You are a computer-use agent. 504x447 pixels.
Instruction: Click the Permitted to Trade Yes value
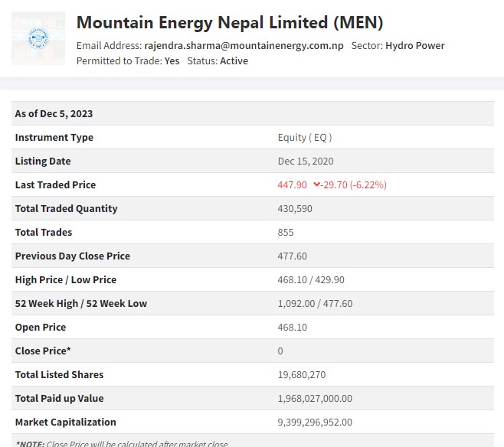tap(172, 61)
